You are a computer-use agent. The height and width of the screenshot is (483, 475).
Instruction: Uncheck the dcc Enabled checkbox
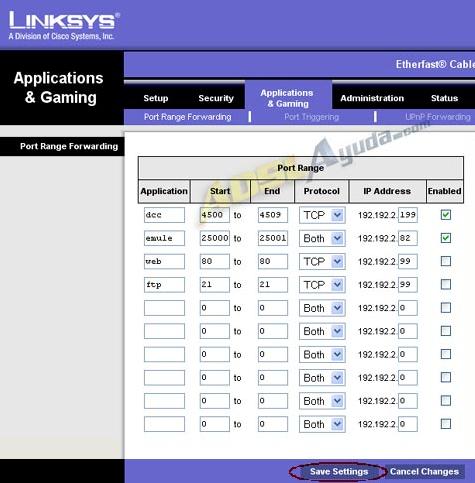[446, 215]
